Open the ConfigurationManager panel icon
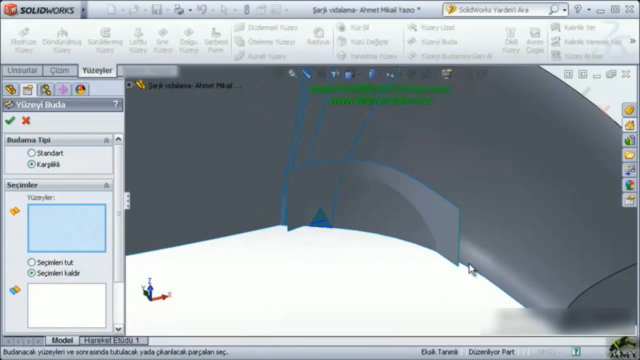 [45, 89]
